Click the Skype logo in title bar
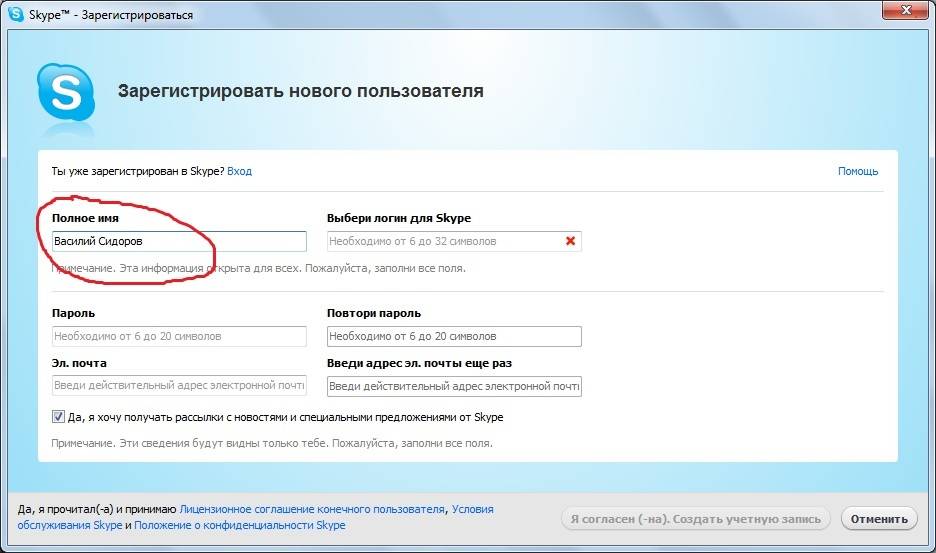 (16, 14)
